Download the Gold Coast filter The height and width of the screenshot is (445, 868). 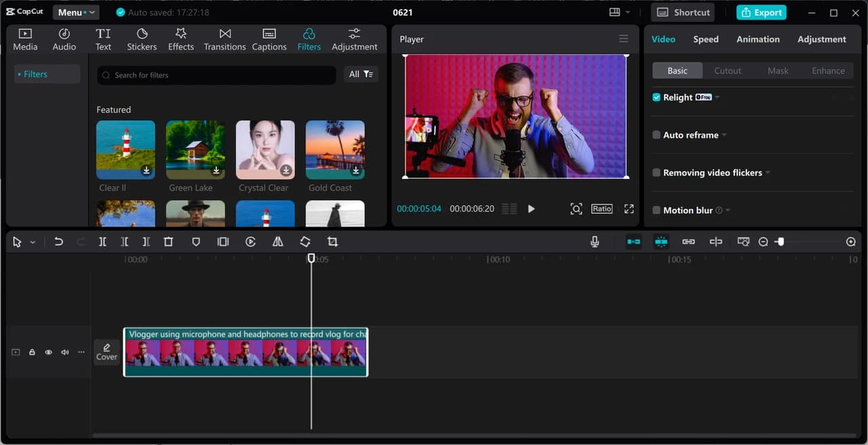pyautogui.click(x=356, y=170)
